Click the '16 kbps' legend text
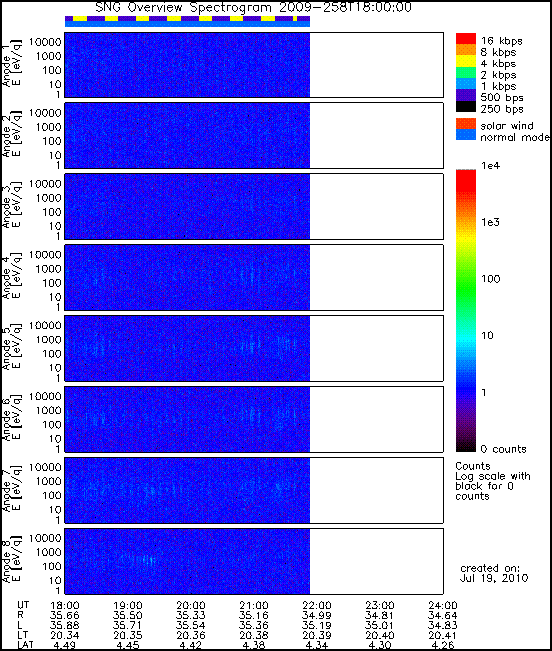This screenshot has width=552, height=651. (x=502, y=41)
